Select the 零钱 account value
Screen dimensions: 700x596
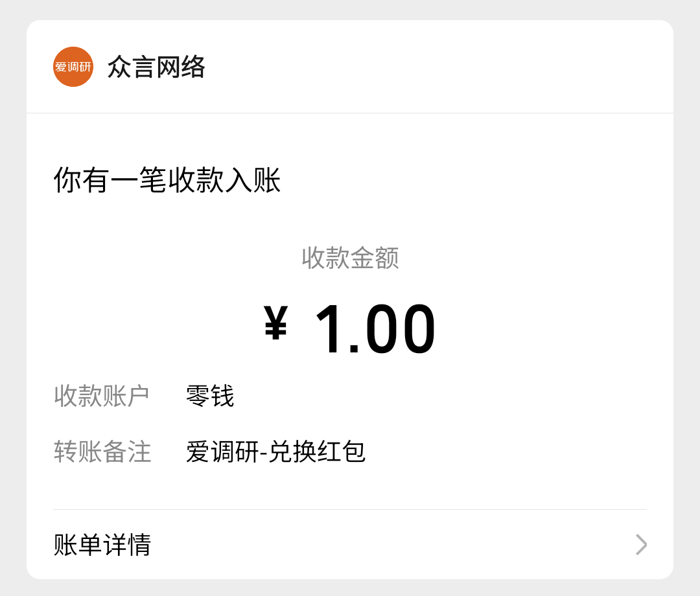[x=210, y=396]
